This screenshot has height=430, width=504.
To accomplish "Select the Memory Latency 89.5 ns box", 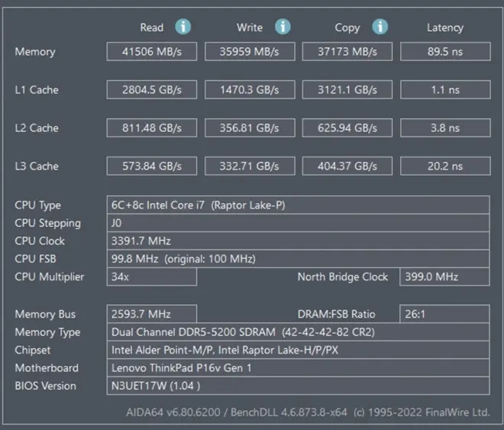I will (444, 52).
